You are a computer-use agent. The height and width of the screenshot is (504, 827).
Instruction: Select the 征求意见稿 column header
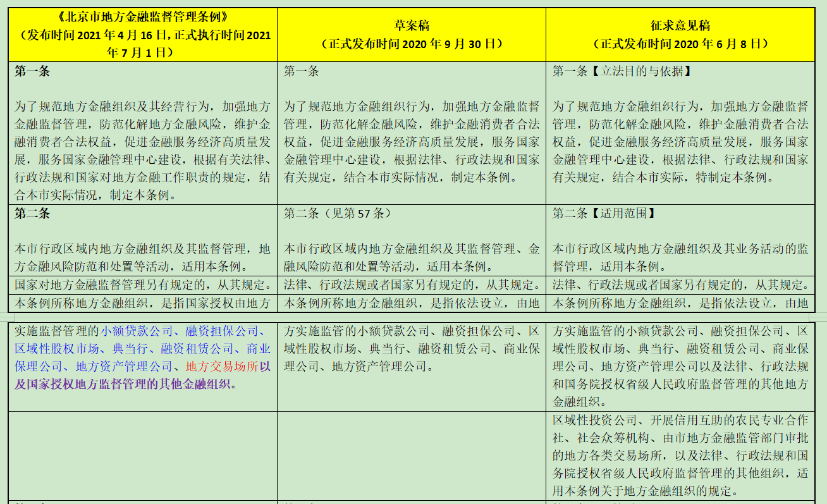(680, 26)
